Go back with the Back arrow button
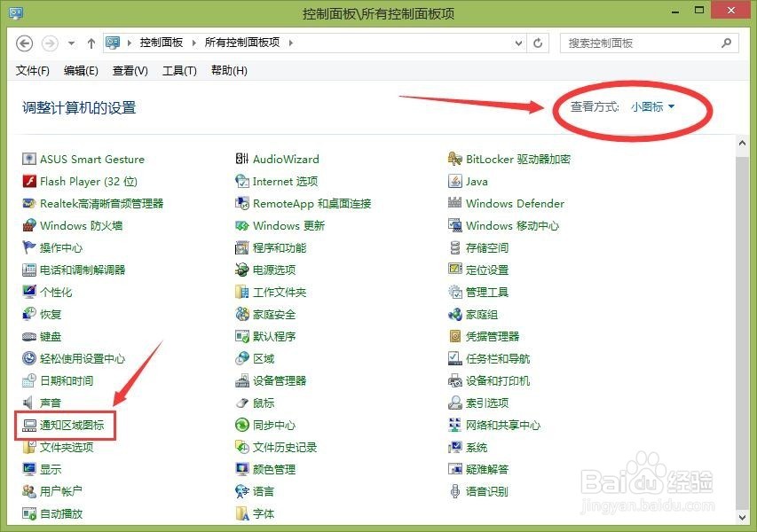This screenshot has width=757, height=532. point(25,43)
